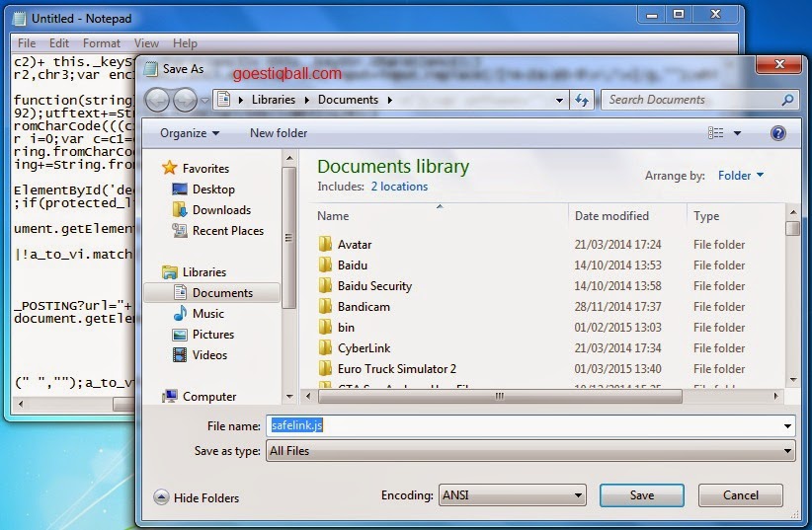812x530 pixels.
Task: Click the file list horizontal scrollbar thumb
Action: pos(500,396)
